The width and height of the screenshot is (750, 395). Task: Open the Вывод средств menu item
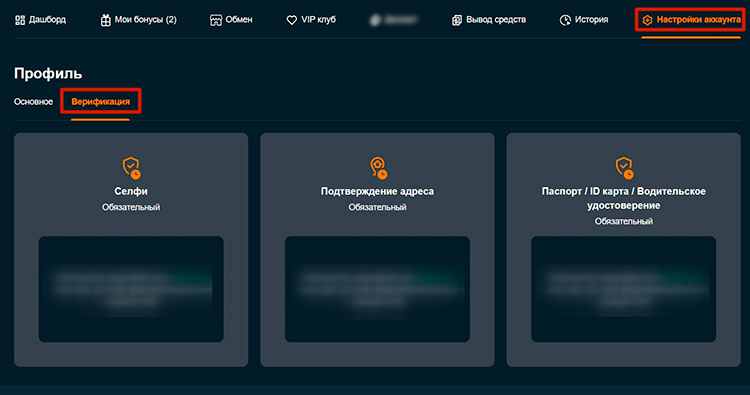point(489,20)
